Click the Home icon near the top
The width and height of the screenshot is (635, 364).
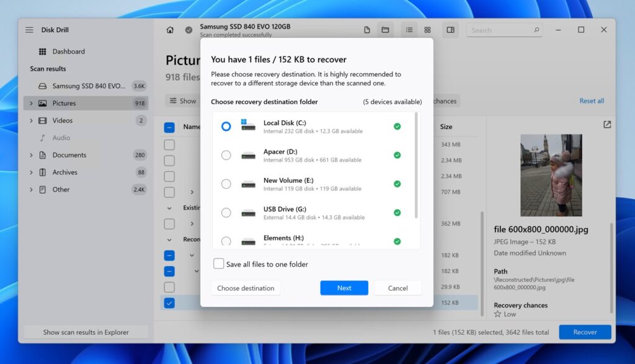(170, 29)
